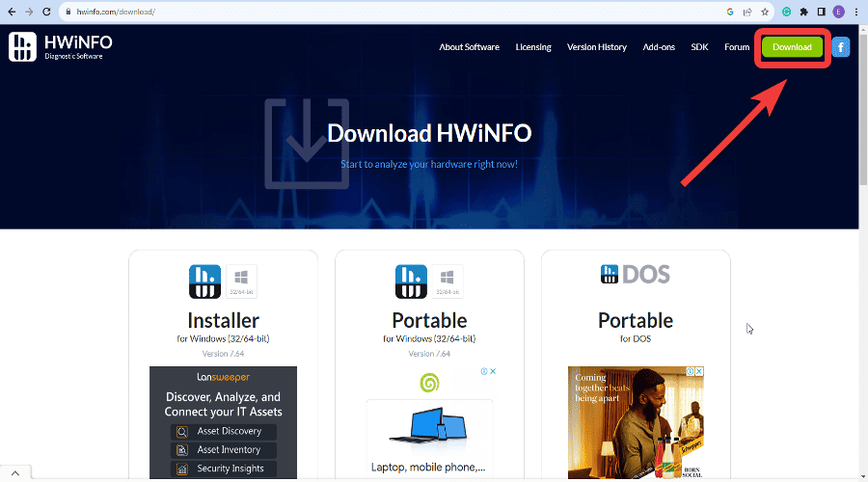This screenshot has width=868, height=482.
Task: Open the Google icon in the address bar
Action: point(730,12)
